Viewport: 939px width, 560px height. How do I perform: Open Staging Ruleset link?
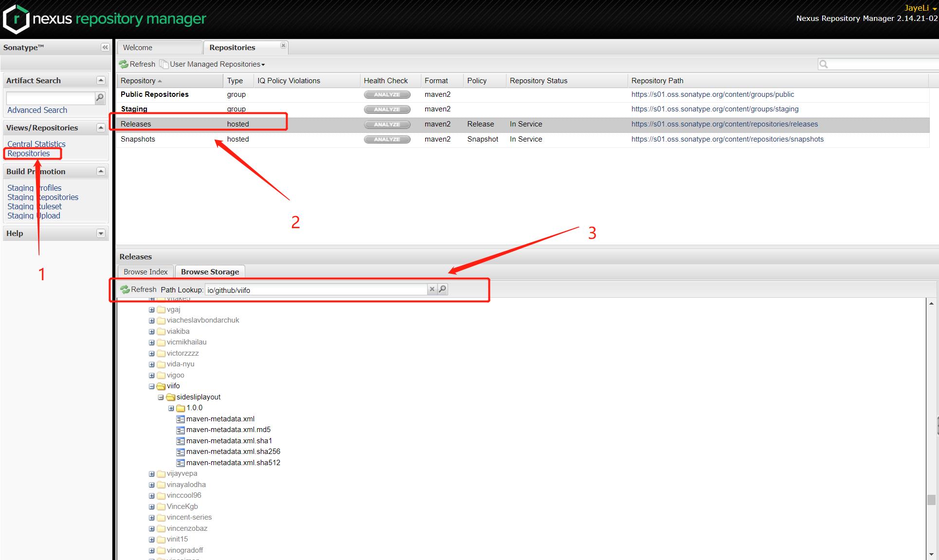click(x=35, y=206)
